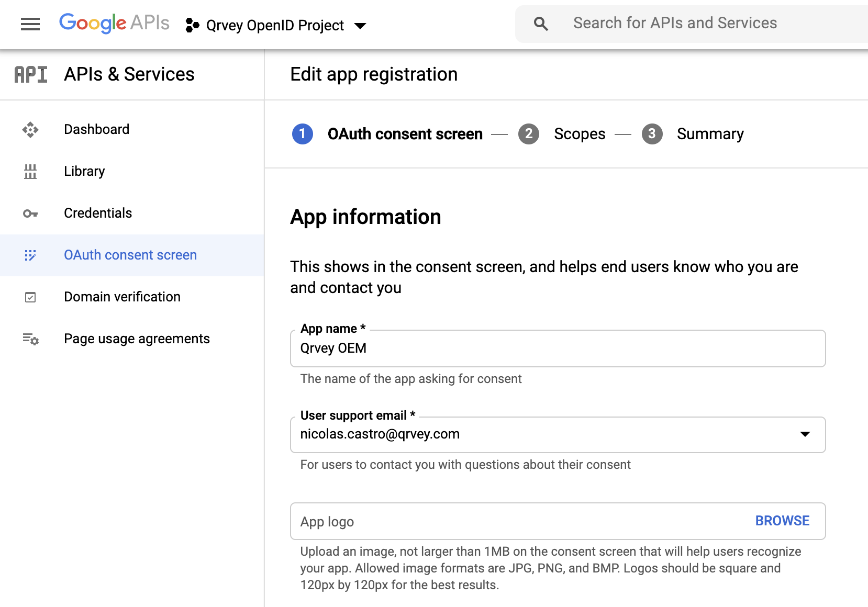Click the APIs & Services heading
Screen dimensions: 868x607
(x=129, y=74)
